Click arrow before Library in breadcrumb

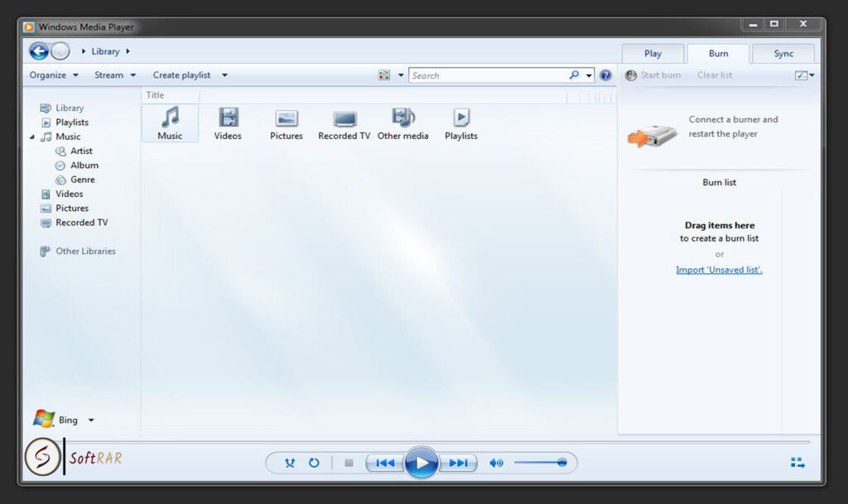coord(84,51)
